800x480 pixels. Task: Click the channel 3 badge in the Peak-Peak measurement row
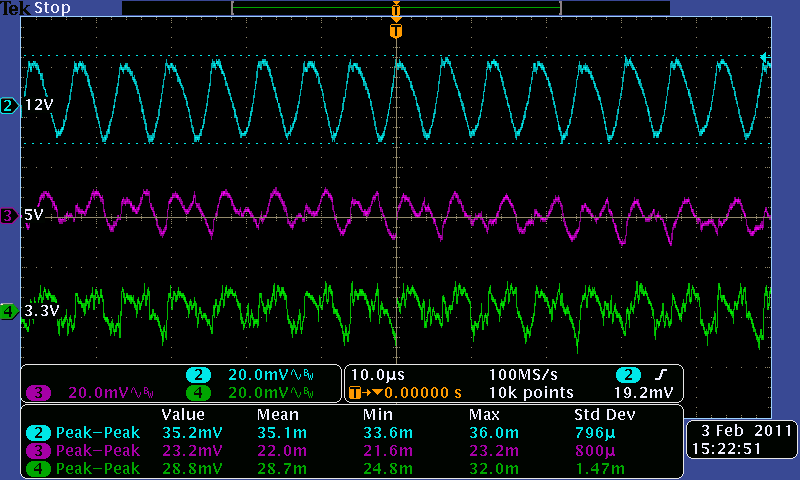[38, 451]
